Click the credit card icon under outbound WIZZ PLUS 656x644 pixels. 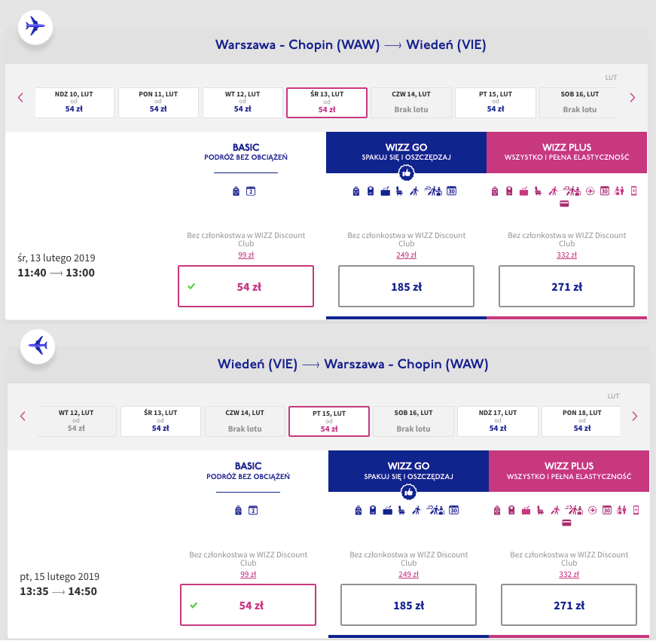pos(564,204)
